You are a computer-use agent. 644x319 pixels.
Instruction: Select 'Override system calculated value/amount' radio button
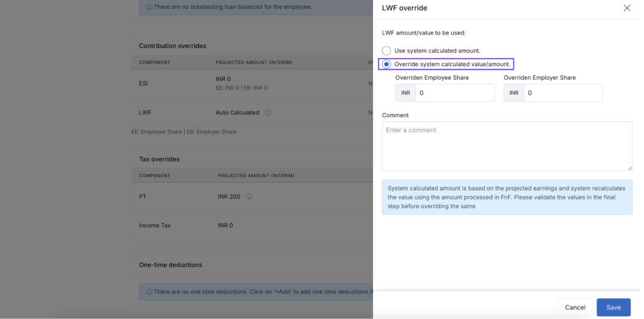(x=387, y=64)
